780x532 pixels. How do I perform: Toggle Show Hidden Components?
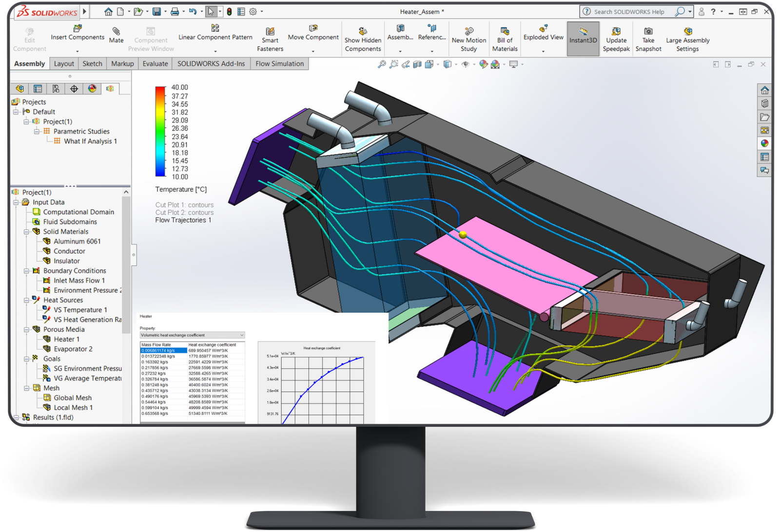pos(363,32)
